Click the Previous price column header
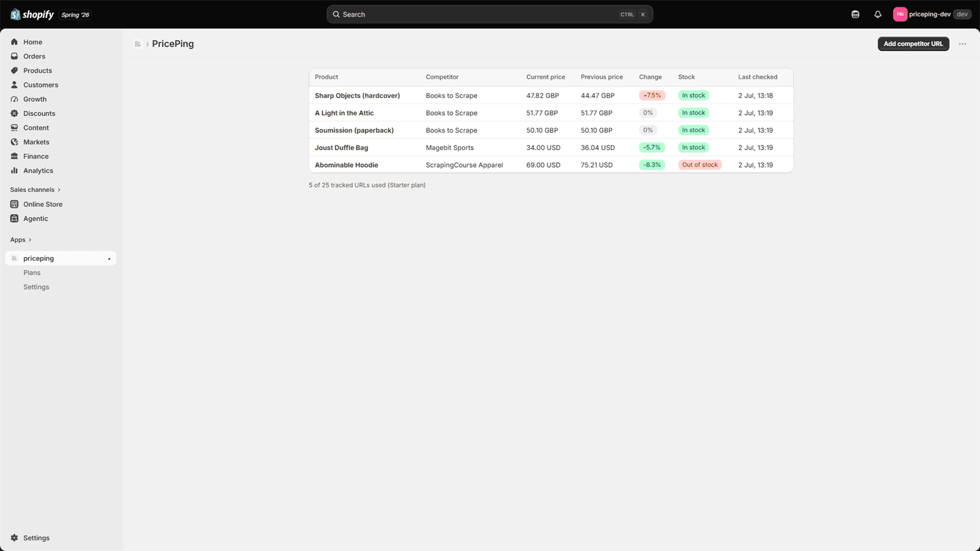This screenshot has width=980, height=551. coord(601,77)
